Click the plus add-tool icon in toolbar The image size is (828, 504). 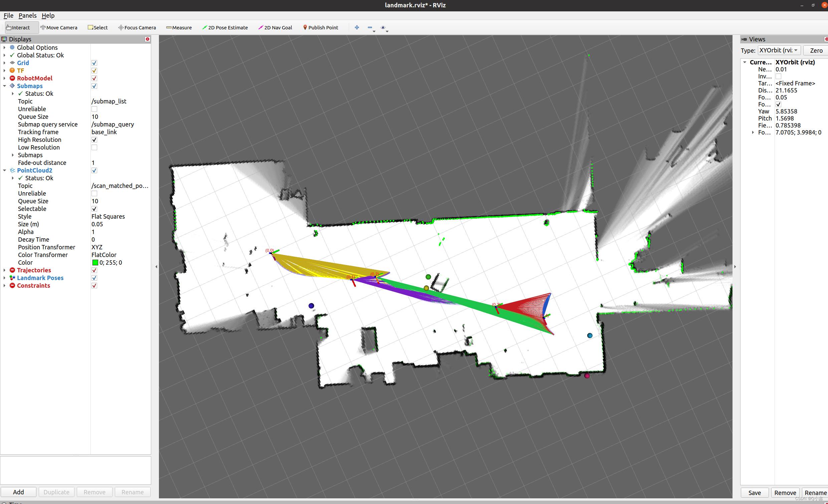[357, 28]
